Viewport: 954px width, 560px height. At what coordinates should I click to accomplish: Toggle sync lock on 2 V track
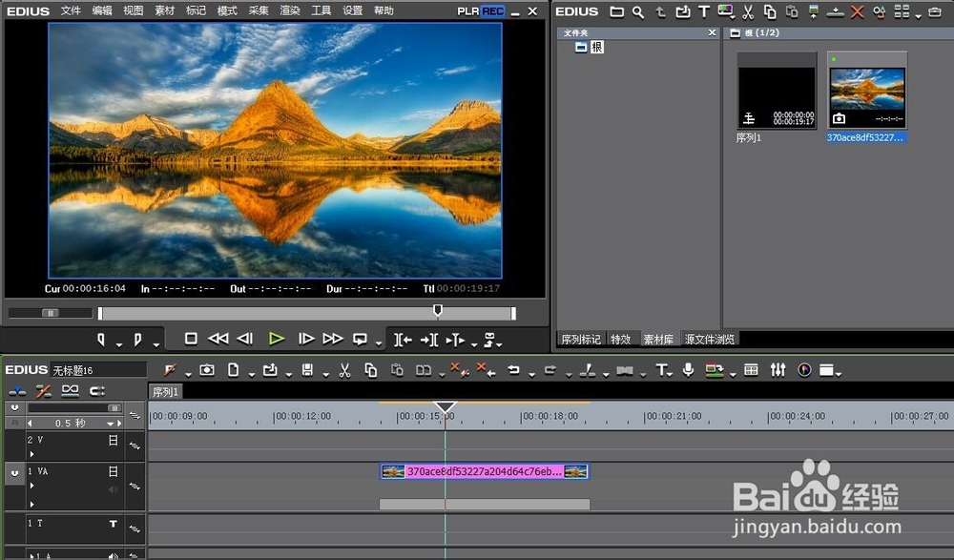click(135, 446)
